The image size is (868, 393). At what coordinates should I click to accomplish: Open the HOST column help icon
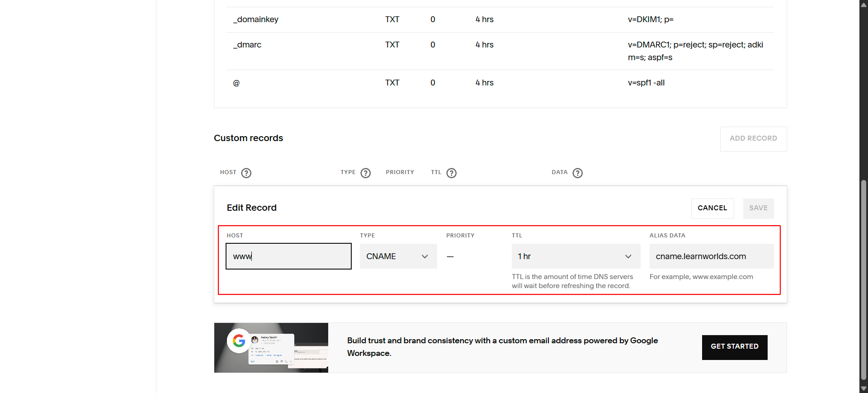pyautogui.click(x=246, y=173)
